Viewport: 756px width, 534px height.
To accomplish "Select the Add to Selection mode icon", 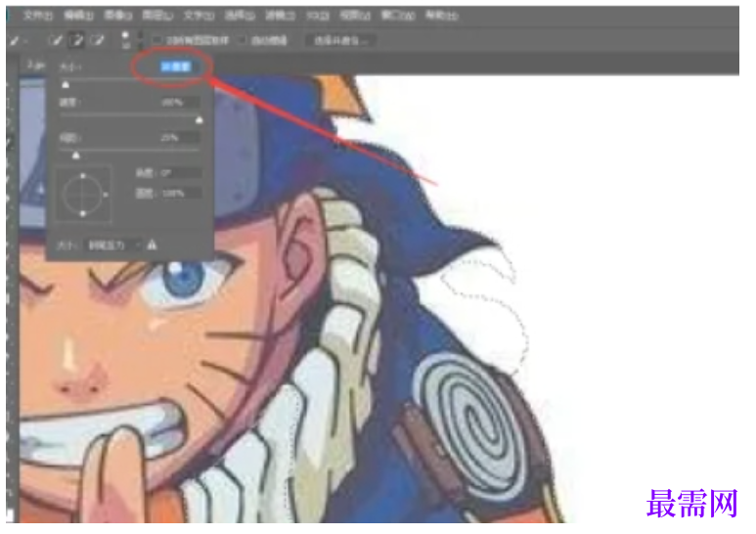I will (x=76, y=40).
